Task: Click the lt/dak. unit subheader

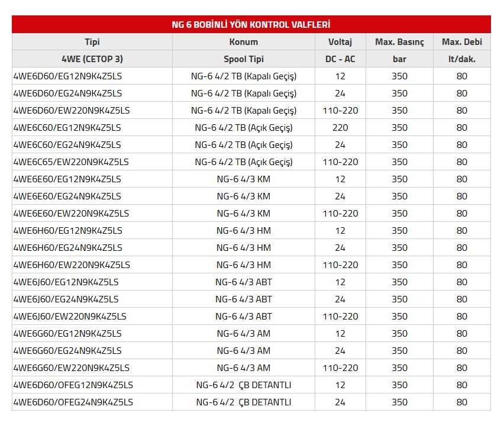Action: pyautogui.click(x=461, y=59)
